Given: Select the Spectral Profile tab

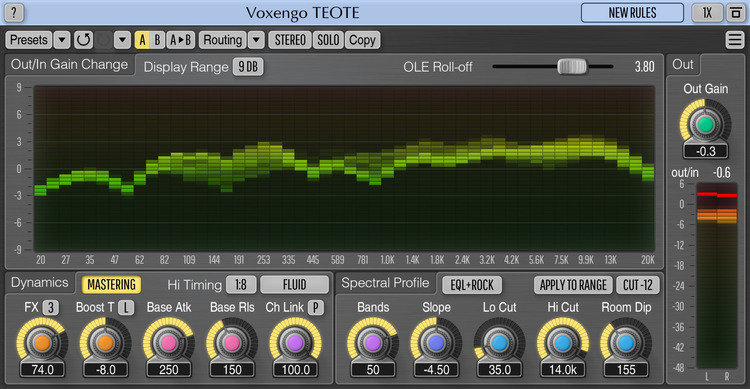Looking at the screenshot, I should pyautogui.click(x=386, y=283).
